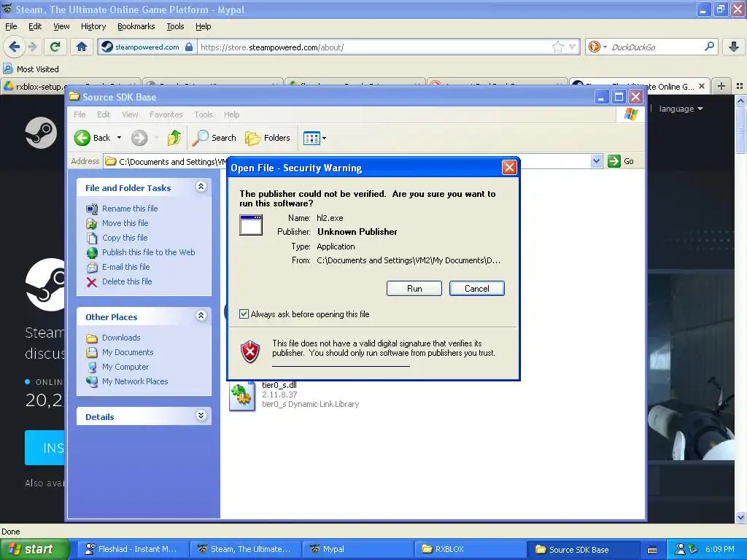Cancel the Open File security warning

(x=476, y=289)
